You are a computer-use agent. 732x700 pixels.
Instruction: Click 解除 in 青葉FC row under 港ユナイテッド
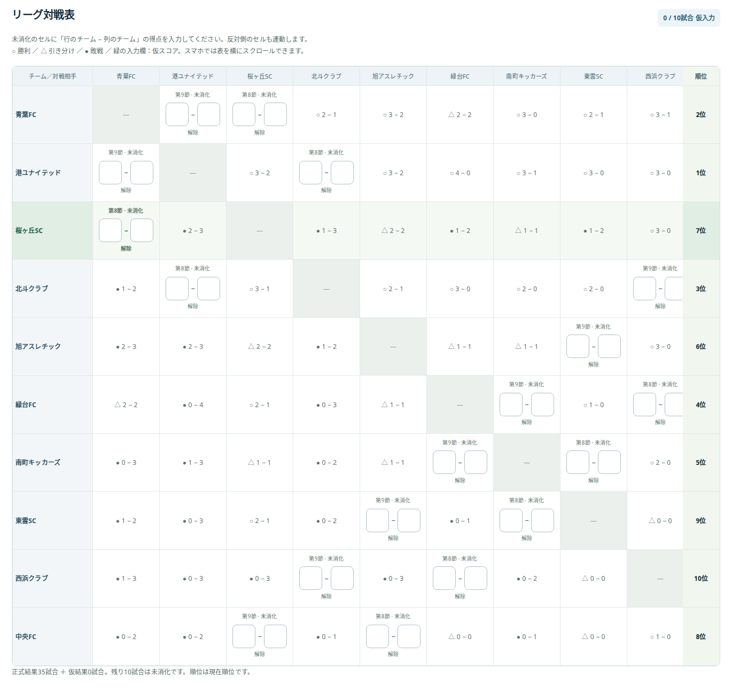tap(193, 133)
